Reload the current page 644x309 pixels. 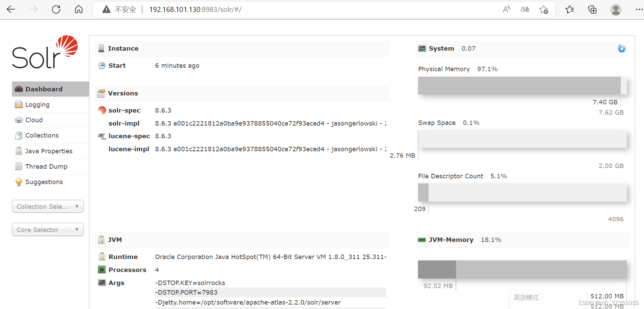tap(56, 9)
